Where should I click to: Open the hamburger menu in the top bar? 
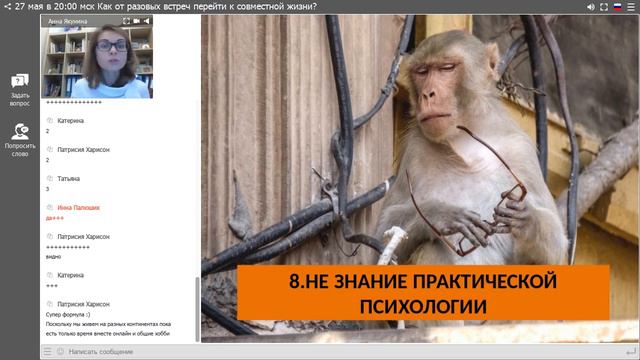631,7
